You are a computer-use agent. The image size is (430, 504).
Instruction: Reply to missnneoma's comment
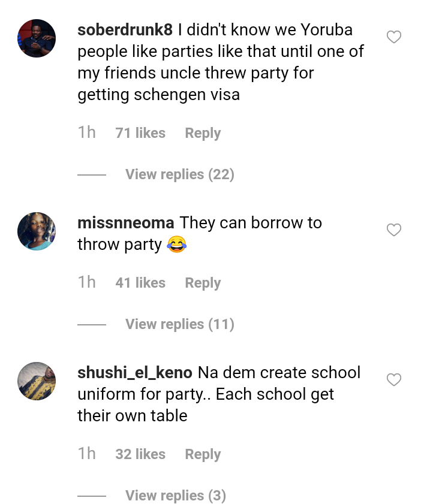coord(203,283)
